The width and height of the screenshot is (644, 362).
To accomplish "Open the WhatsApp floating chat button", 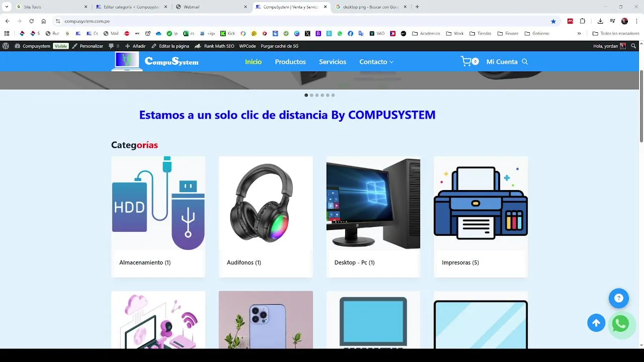I will [x=620, y=324].
